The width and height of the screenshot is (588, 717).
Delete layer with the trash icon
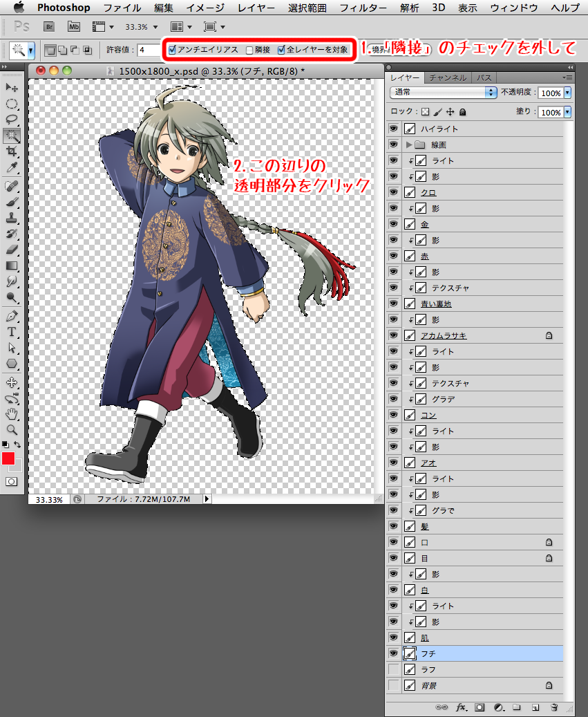click(x=554, y=707)
